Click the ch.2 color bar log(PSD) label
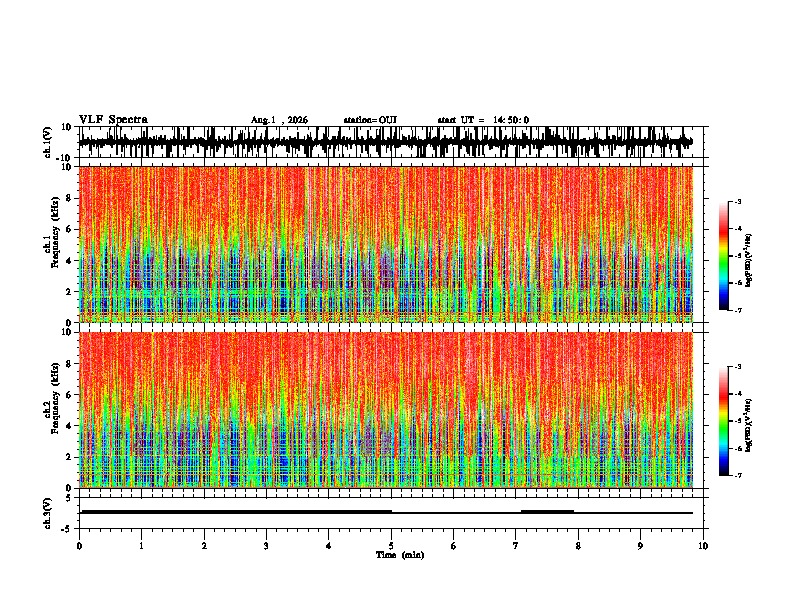The height and width of the screenshot is (612, 792). click(749, 425)
